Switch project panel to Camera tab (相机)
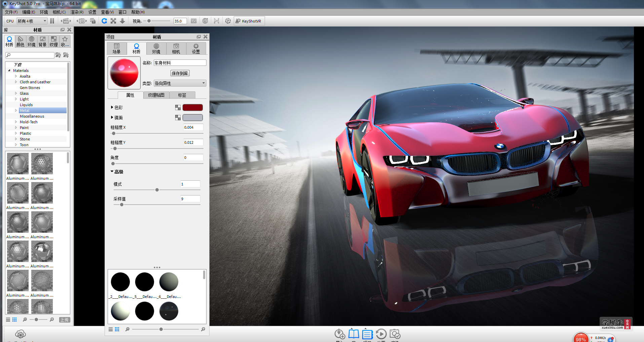The image size is (644, 342). (176, 48)
